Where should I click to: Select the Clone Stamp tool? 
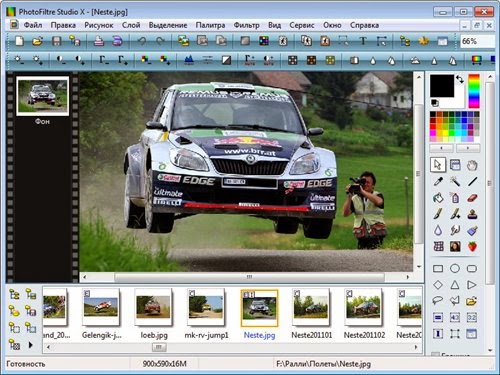pos(472,214)
